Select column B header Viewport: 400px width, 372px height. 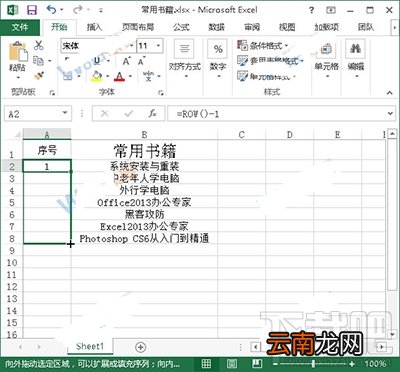[144, 135]
